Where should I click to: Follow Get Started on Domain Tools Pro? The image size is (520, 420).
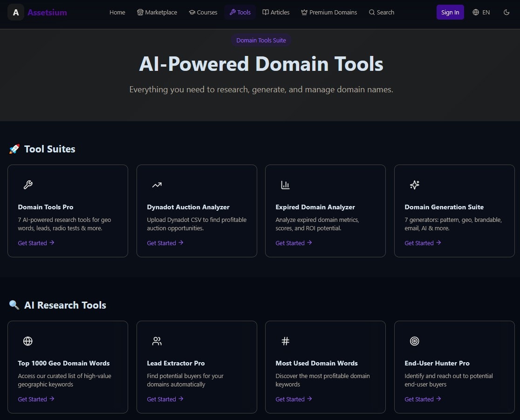(x=33, y=243)
